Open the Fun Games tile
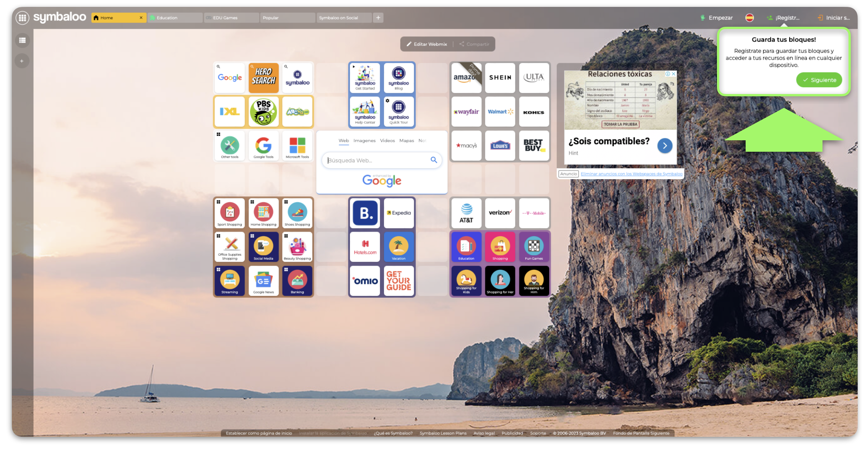 tap(534, 247)
